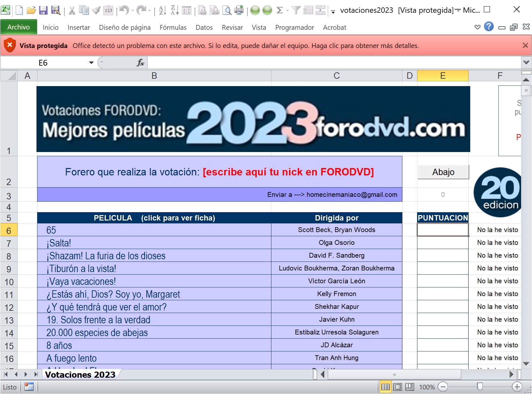The image size is (532, 394).
Task: Click the zoom slider handle
Action: coord(480,387)
